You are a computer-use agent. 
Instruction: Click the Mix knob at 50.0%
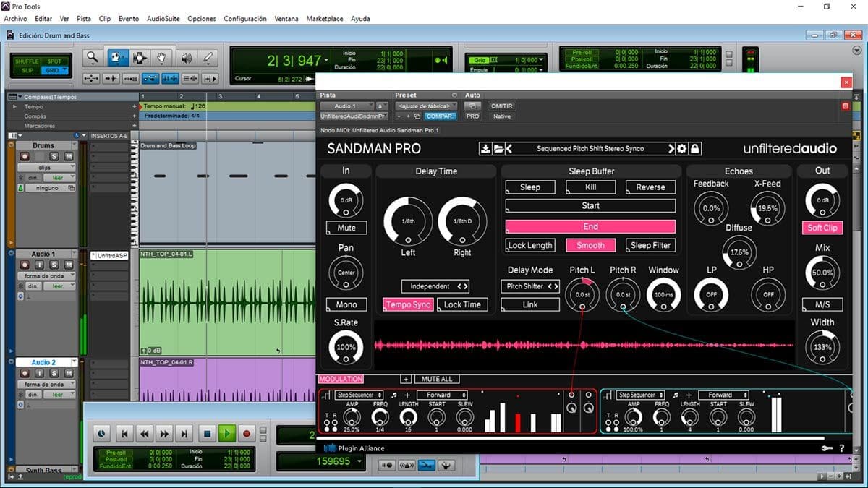pyautogui.click(x=822, y=273)
